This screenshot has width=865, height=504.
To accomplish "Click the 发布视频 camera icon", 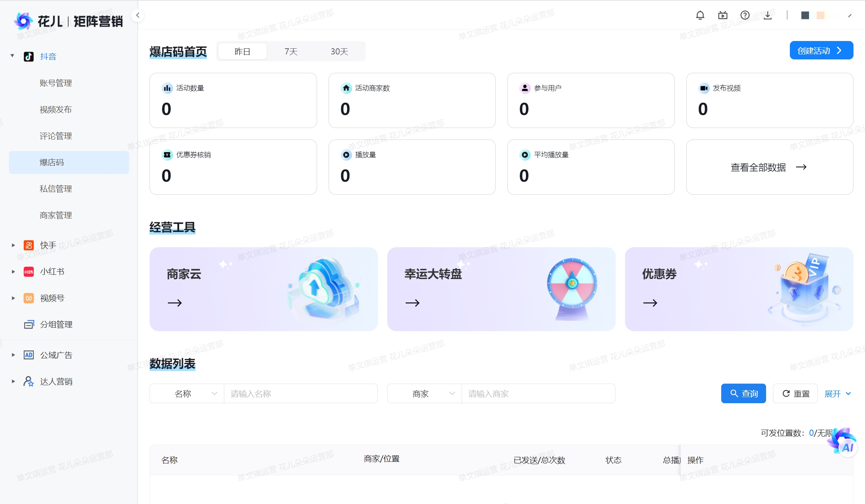I will point(704,88).
